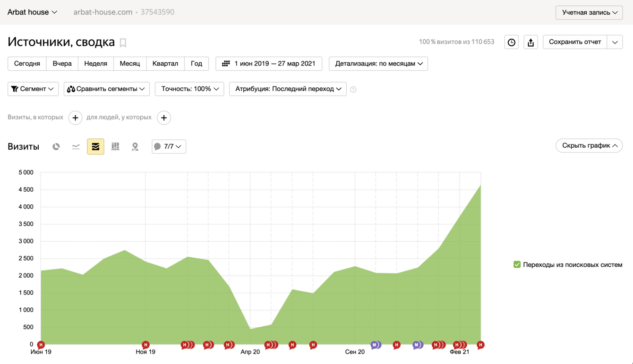Click the Ноя 19 x-axis label

pos(145,352)
